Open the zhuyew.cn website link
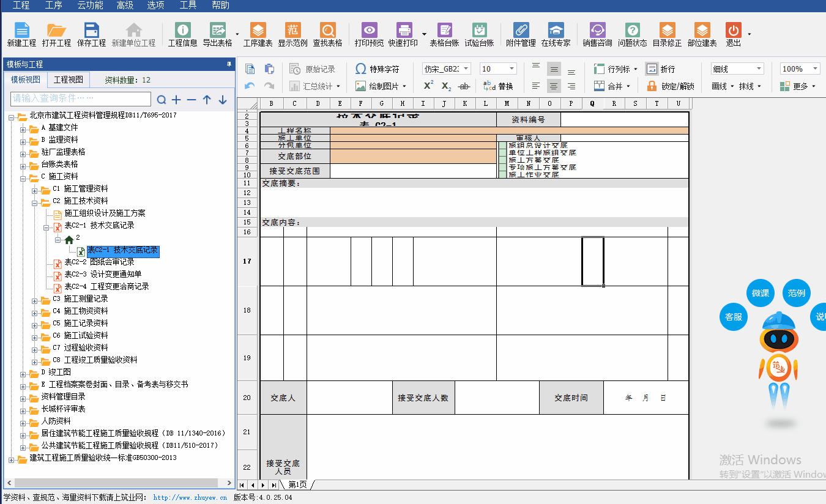The image size is (826, 504). pyautogui.click(x=190, y=498)
